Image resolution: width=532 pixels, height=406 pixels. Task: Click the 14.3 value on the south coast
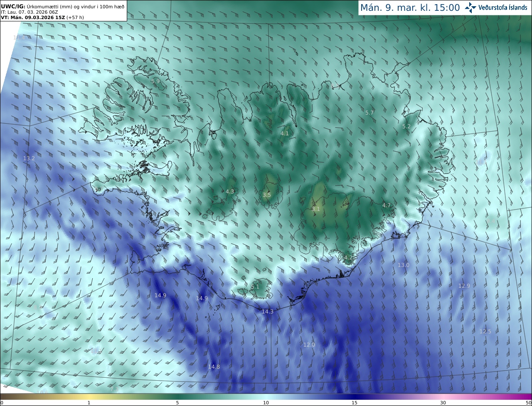268,312
